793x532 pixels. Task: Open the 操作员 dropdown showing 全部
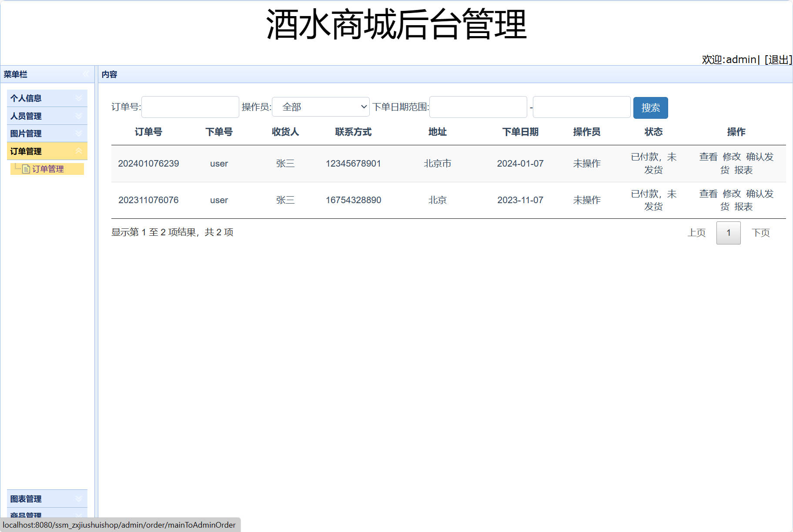click(x=320, y=107)
